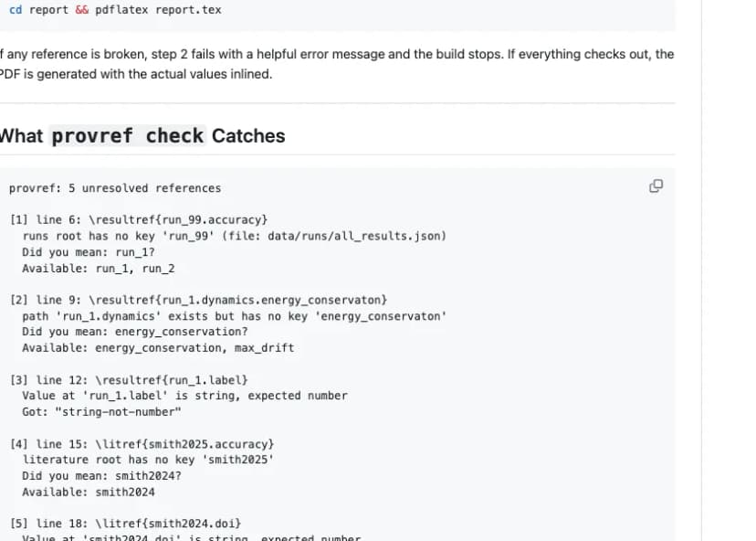This screenshot has width=756, height=541.
Task: Click the 'provref: 5 unresolved references' line
Action: [x=115, y=188]
